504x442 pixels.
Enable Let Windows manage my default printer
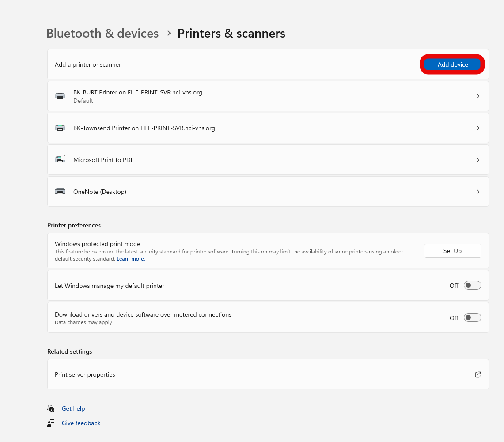(x=472, y=285)
